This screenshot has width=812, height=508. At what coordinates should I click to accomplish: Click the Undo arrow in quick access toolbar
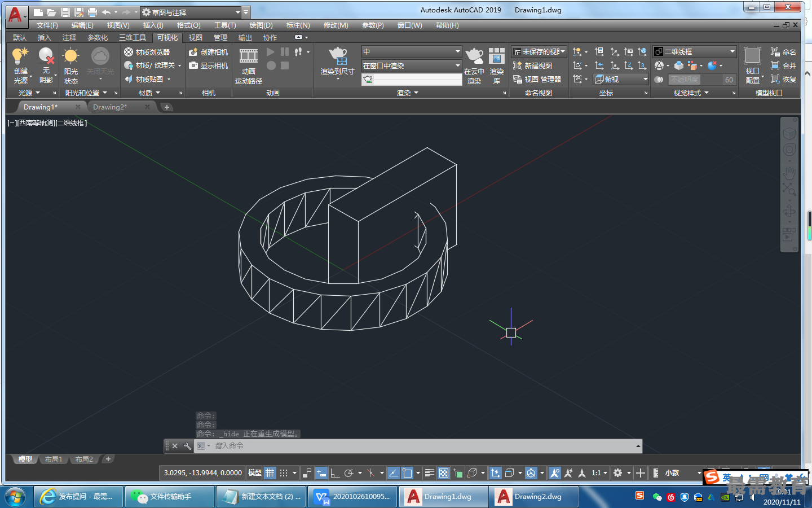click(106, 12)
